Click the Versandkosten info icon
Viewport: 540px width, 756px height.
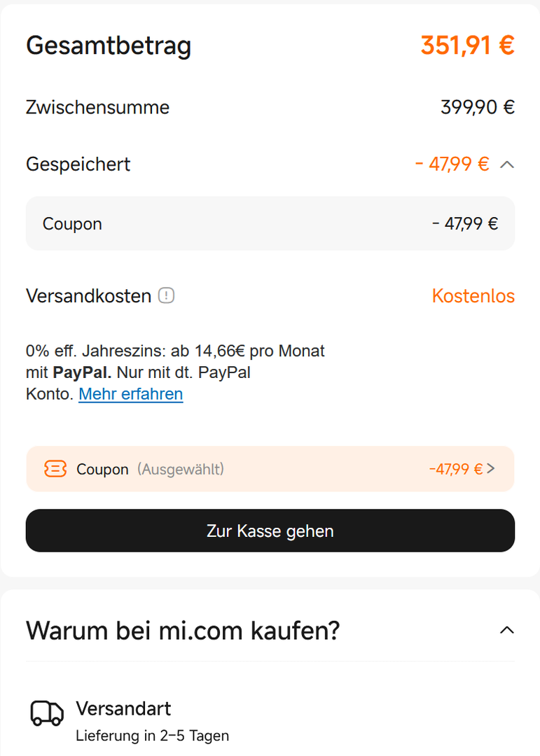(166, 296)
